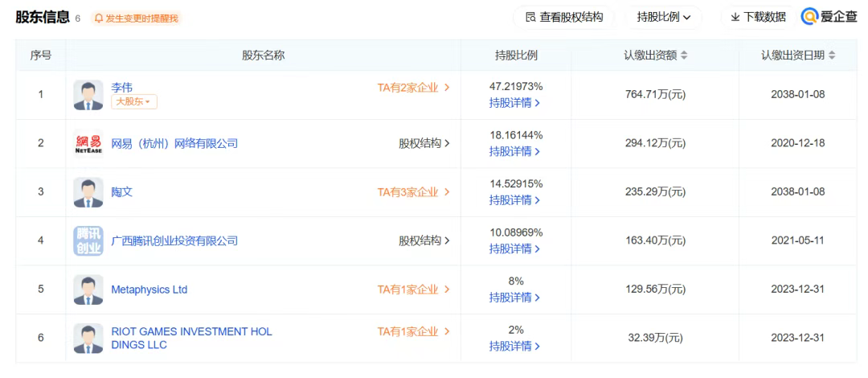
Task: Open shareholder 陶文 link
Action: pyautogui.click(x=122, y=191)
